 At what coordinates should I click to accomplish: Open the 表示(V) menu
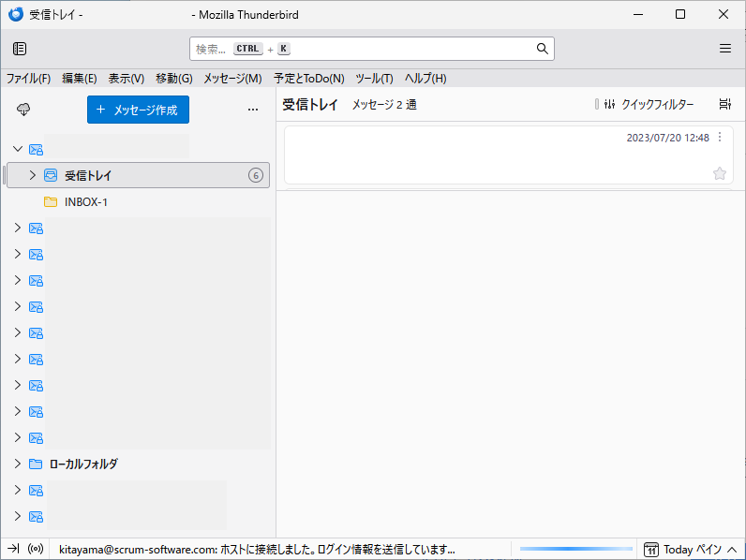coord(127,79)
